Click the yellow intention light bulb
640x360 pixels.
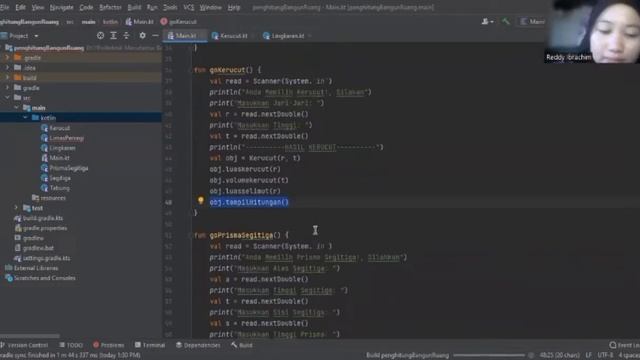pos(200,200)
